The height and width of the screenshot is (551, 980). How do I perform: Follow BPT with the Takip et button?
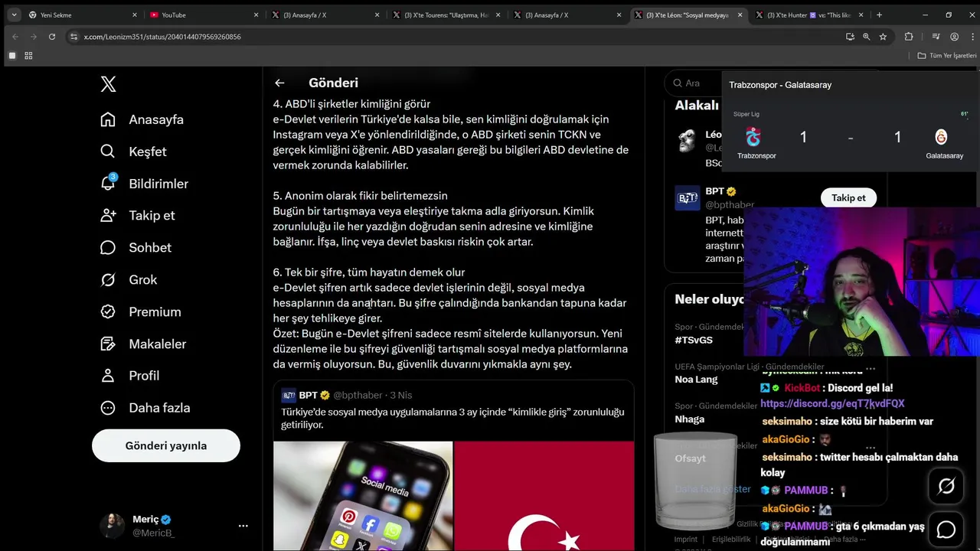tap(848, 197)
